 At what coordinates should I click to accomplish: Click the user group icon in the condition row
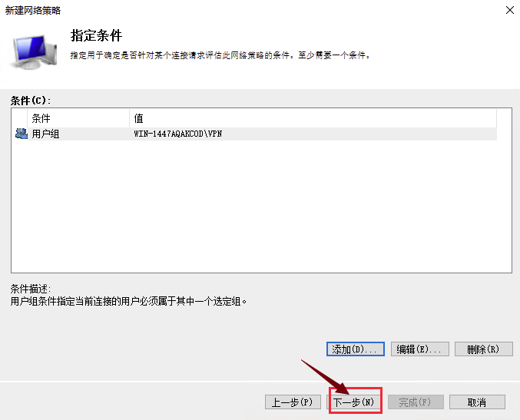(21, 134)
